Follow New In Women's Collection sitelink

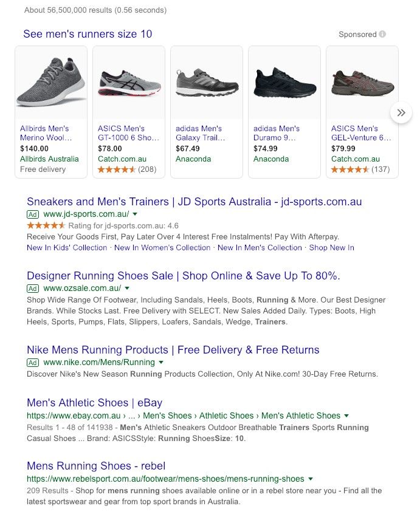162,248
